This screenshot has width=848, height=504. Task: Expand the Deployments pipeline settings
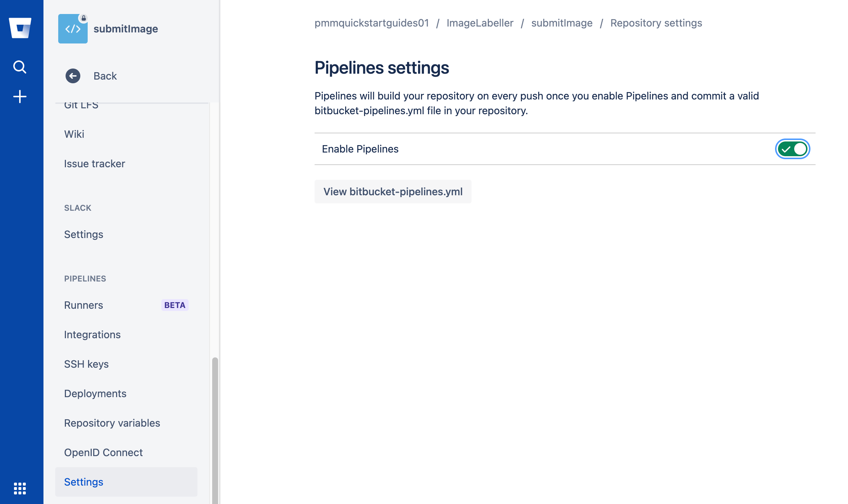95,393
